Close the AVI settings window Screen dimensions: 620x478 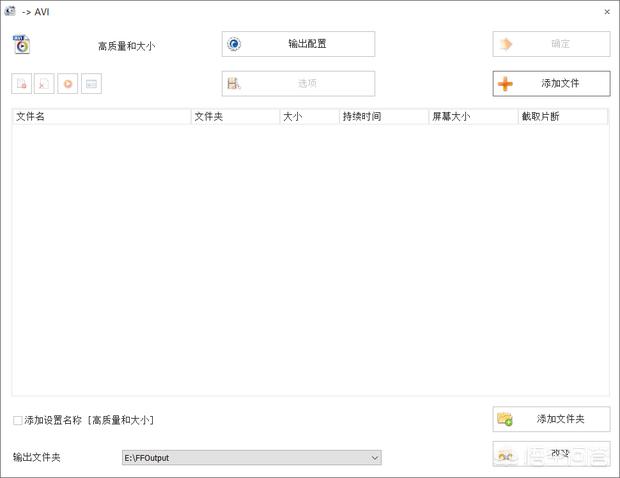[x=607, y=12]
